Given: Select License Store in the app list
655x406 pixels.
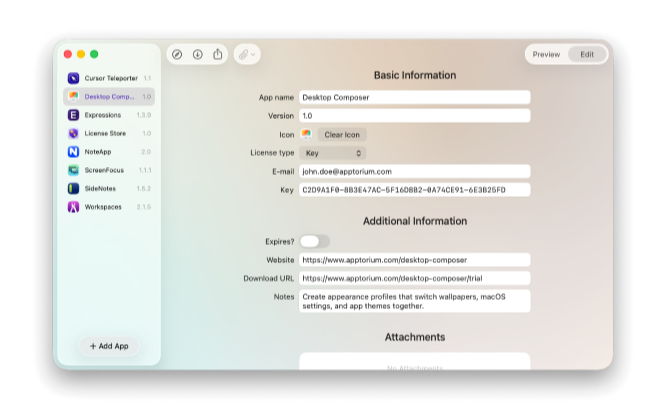Looking at the screenshot, I should click(109, 133).
